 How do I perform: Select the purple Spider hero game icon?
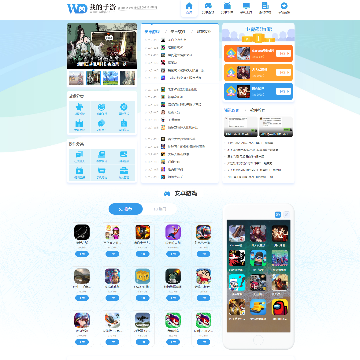(173, 232)
